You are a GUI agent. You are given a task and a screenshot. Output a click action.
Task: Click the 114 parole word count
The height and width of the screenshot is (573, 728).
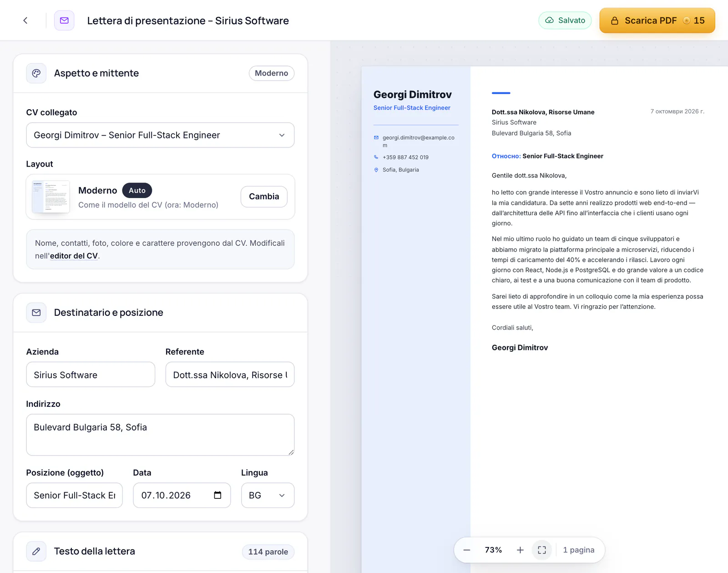[x=268, y=552]
